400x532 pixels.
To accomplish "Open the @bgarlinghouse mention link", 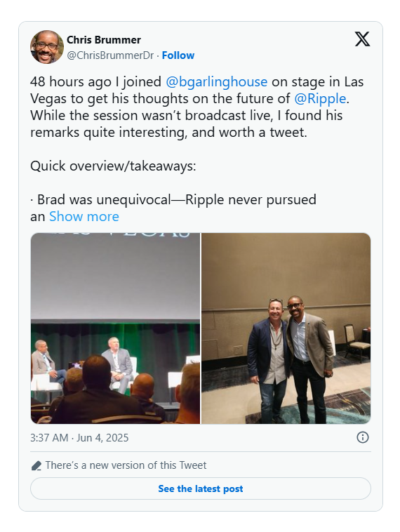I will pyautogui.click(x=216, y=82).
